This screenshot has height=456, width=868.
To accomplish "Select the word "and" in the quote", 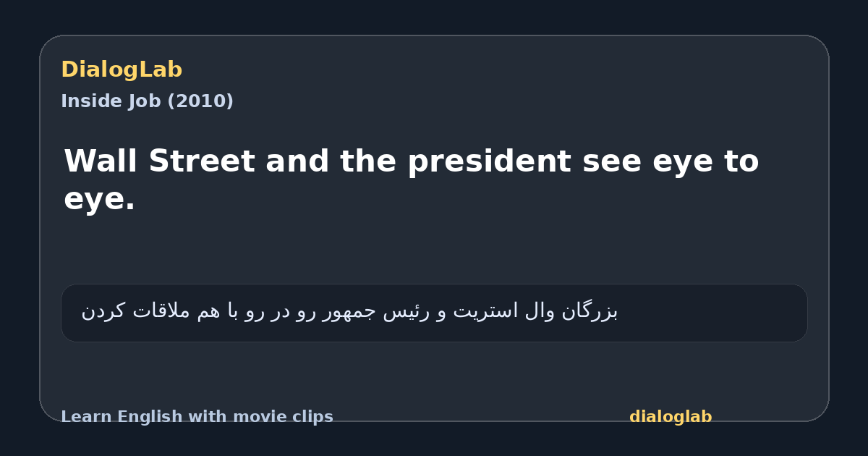I will [297, 161].
